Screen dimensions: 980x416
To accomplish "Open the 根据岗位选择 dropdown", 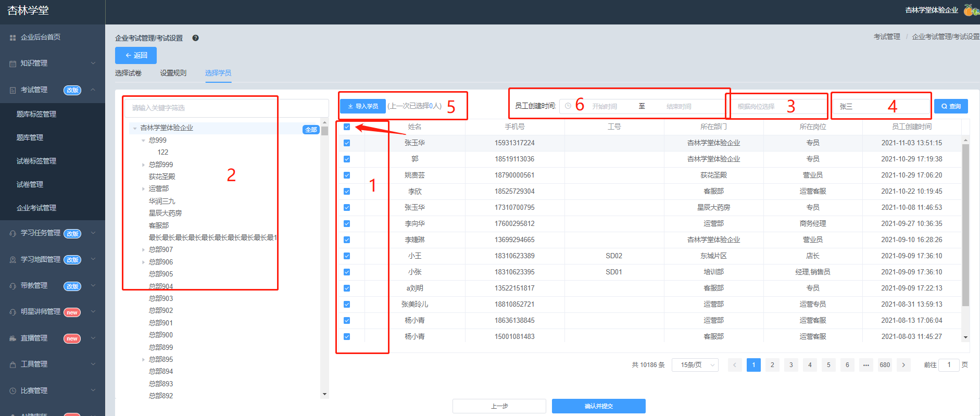I will point(776,106).
